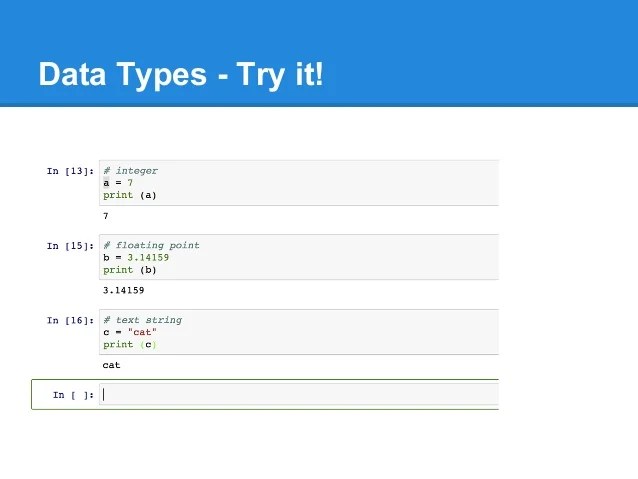
Task: Click the "print (c)" statement
Action: [x=130, y=344]
